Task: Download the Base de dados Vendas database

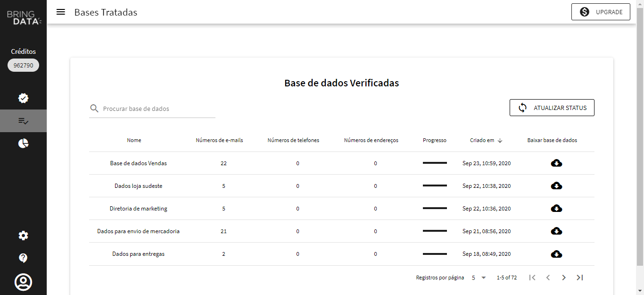Action: tap(556, 163)
